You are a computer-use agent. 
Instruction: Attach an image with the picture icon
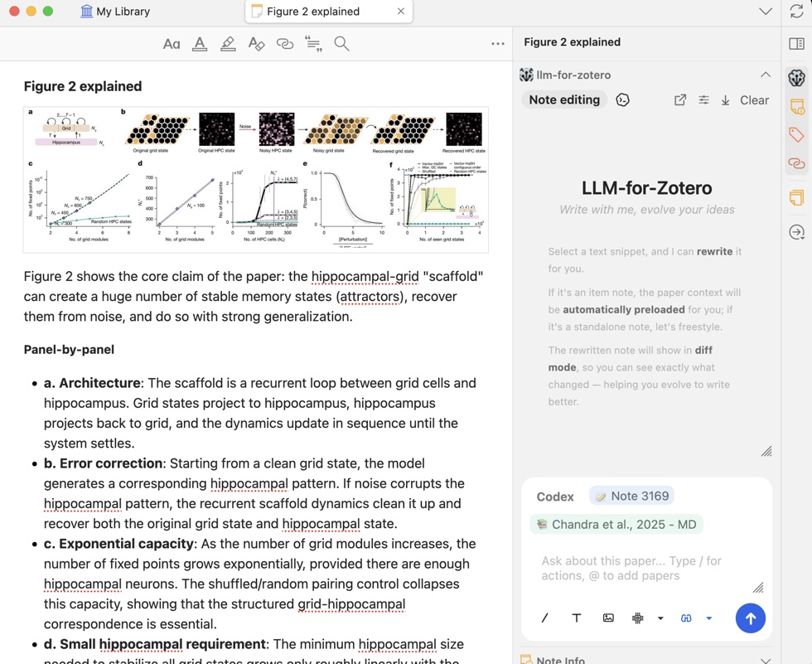(608, 618)
